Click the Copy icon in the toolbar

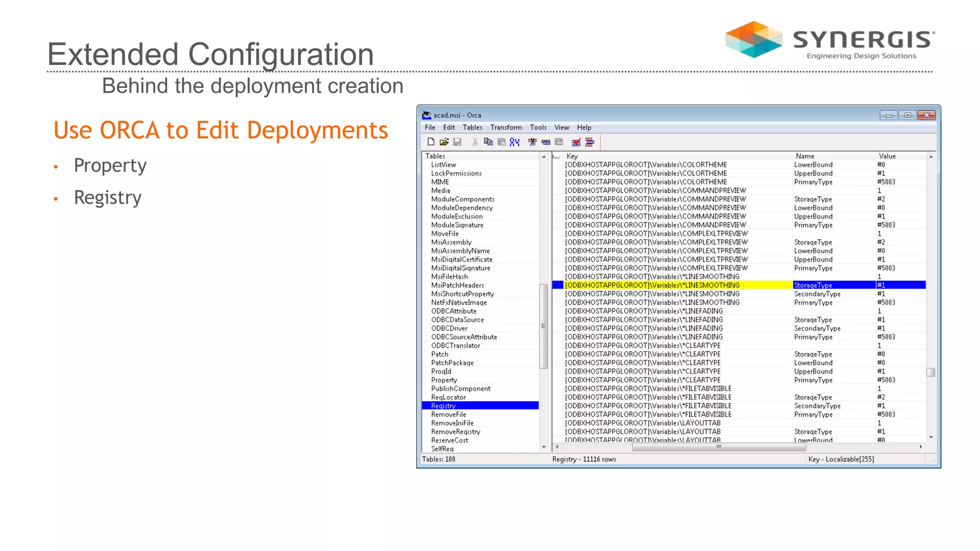[488, 142]
